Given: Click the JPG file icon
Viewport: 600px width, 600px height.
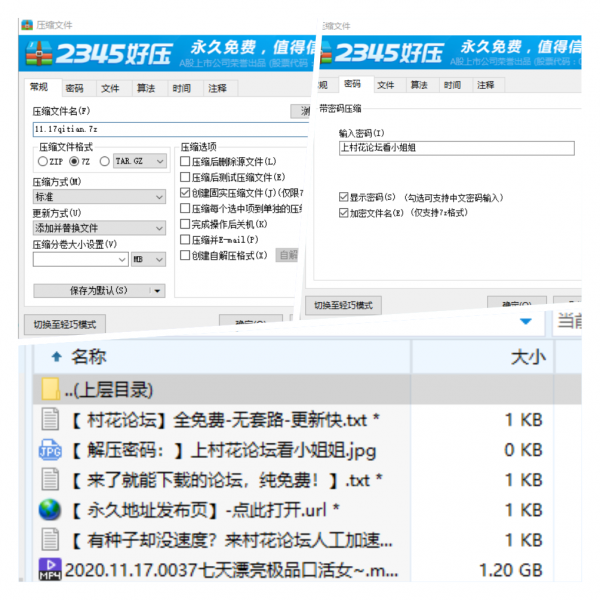Looking at the screenshot, I should [x=50, y=449].
